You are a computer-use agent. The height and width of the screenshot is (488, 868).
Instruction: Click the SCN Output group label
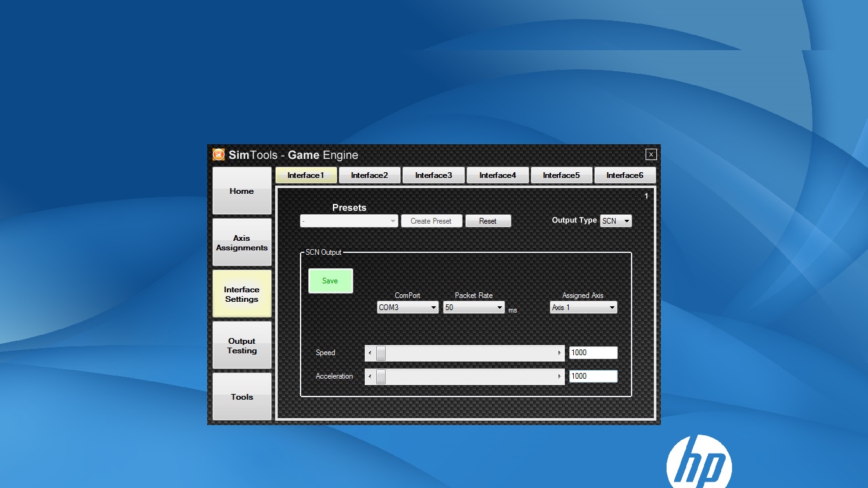(x=323, y=252)
